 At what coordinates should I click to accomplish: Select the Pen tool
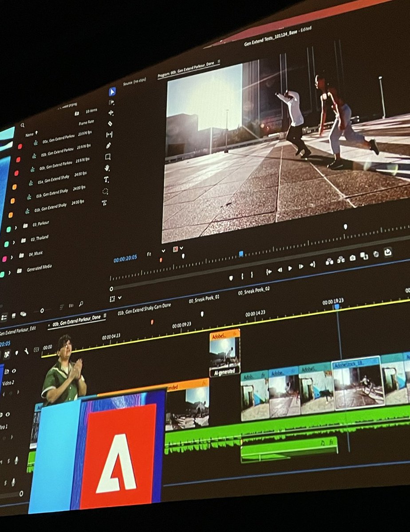pyautogui.click(x=108, y=145)
